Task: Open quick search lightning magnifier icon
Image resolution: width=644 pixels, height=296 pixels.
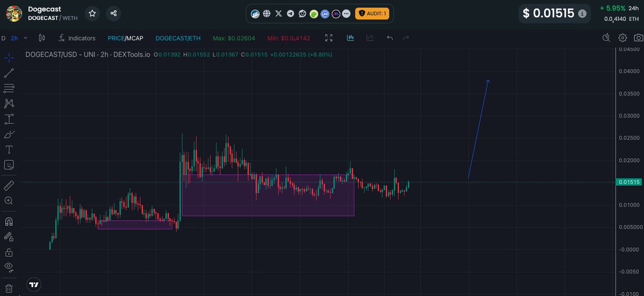Action: pyautogui.click(x=606, y=38)
